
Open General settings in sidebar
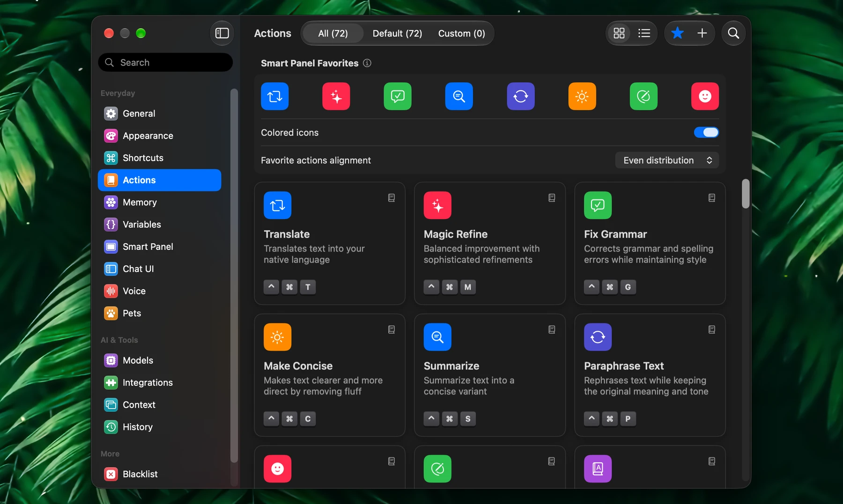tap(159, 113)
